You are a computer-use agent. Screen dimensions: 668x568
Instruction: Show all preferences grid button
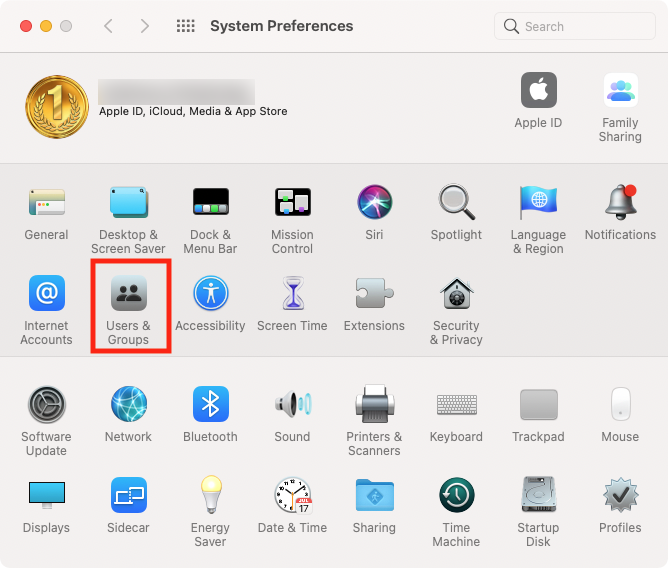click(186, 26)
